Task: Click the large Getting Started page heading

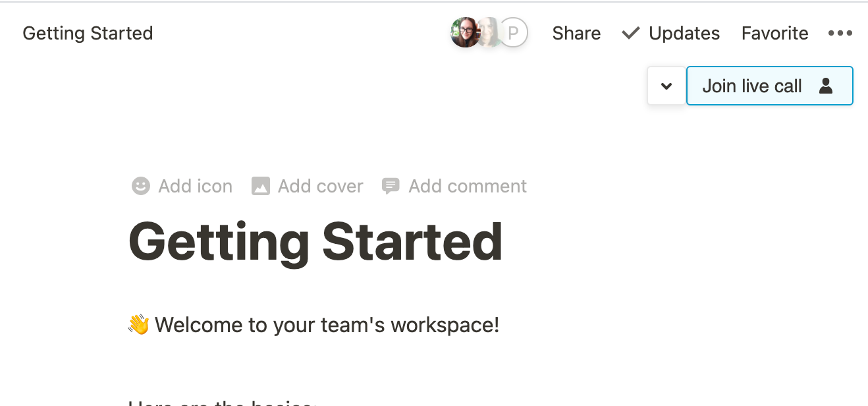Action: (315, 241)
